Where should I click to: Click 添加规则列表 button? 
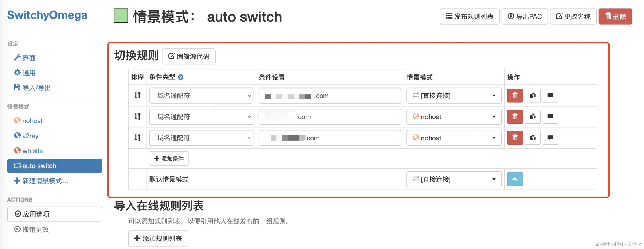pyautogui.click(x=158, y=239)
